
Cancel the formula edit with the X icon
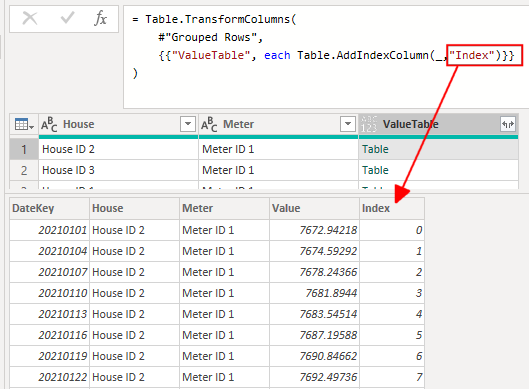[x=30, y=18]
